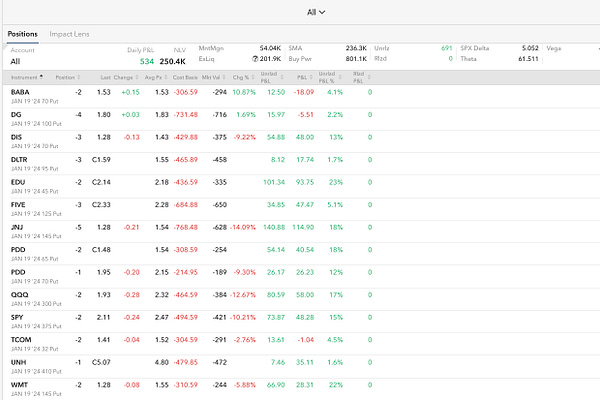Viewport: 600px width, 400px height.
Task: Click the Vega label
Action: [x=554, y=48]
